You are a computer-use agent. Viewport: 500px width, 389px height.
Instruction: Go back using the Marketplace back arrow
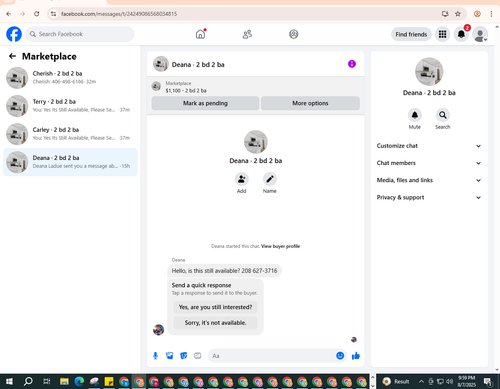tap(12, 56)
